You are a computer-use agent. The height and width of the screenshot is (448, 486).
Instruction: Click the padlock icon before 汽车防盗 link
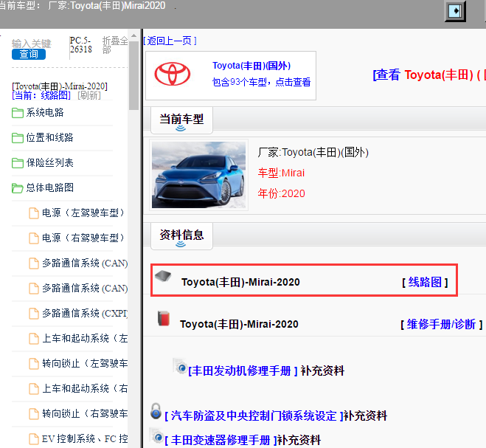tap(156, 411)
